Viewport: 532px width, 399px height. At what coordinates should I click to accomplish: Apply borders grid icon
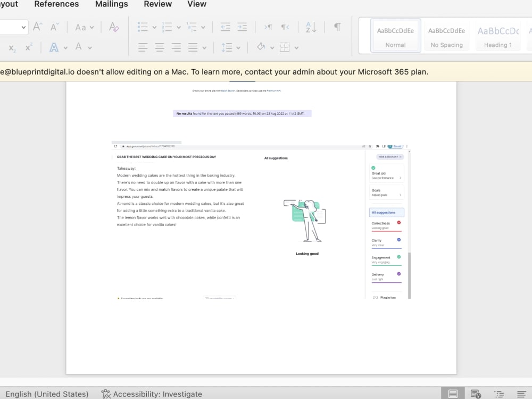285,47
